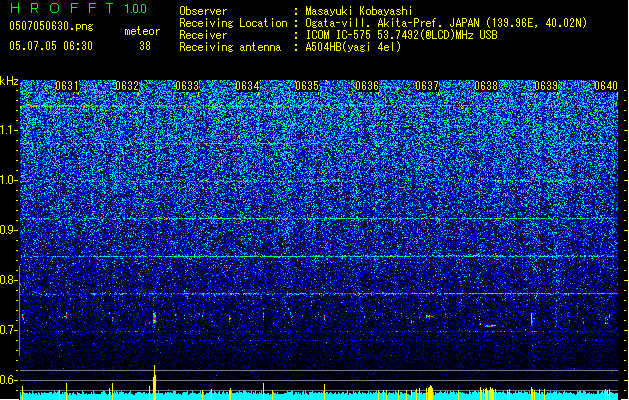Image resolution: width=629 pixels, height=400 pixels.
Task: Click the 'Receiving Location' label
Action: pyautogui.click(x=233, y=23)
